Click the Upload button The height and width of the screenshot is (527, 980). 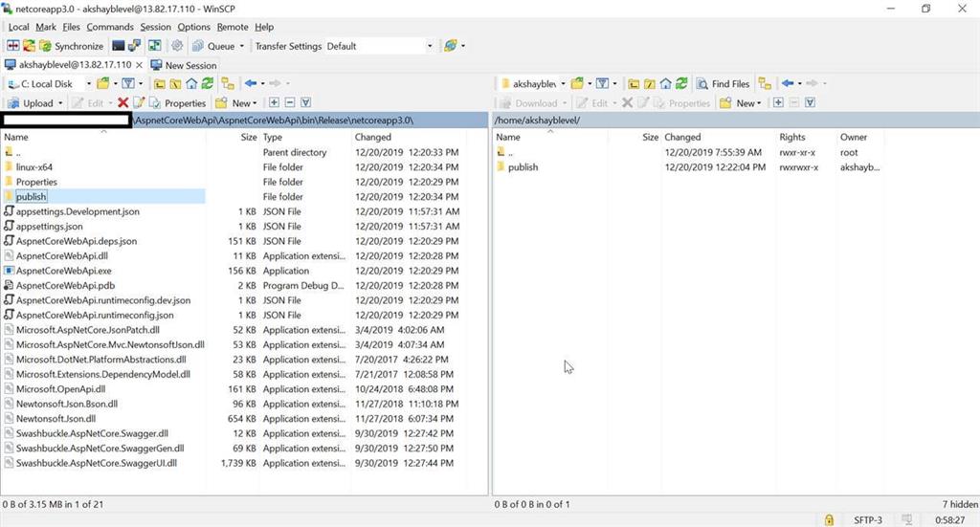coord(31,103)
